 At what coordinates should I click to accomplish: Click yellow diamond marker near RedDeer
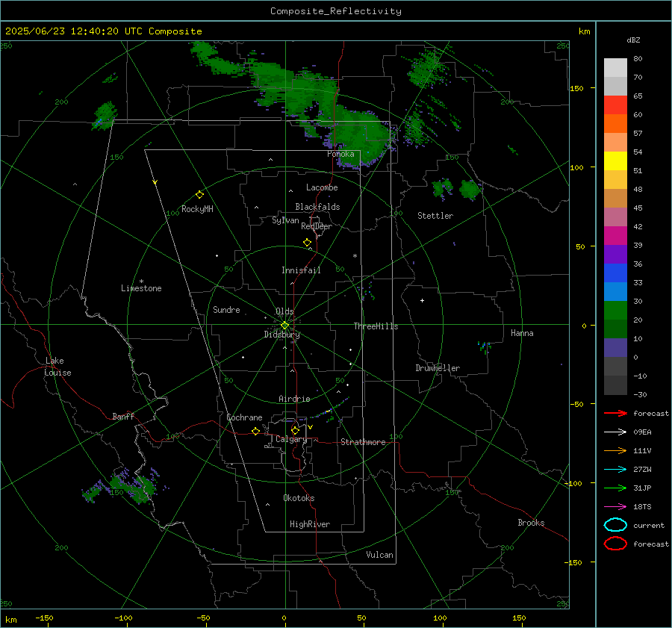307,243
